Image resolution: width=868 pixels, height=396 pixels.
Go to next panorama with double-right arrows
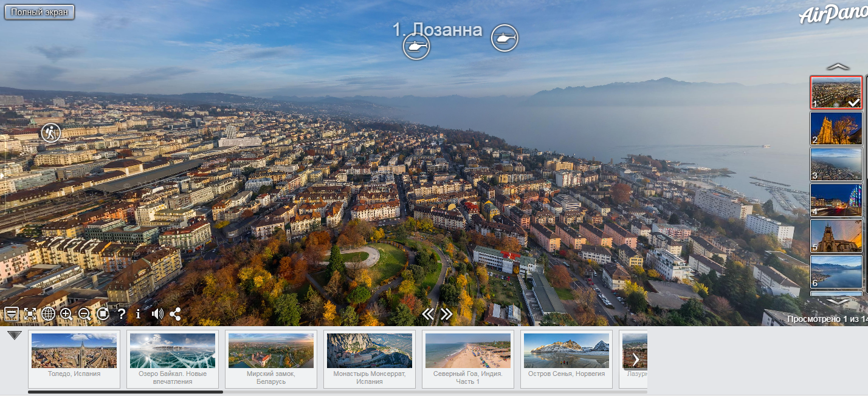(447, 313)
